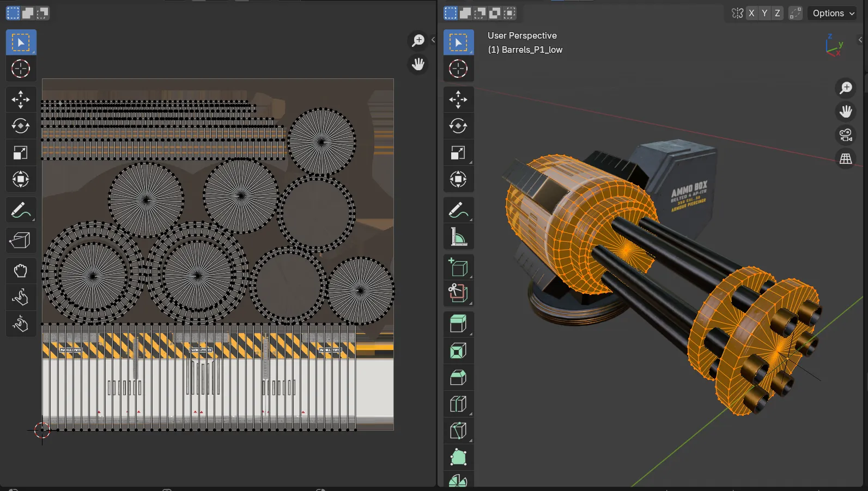
Task: Select the Poly Build tool
Action: tap(458, 457)
